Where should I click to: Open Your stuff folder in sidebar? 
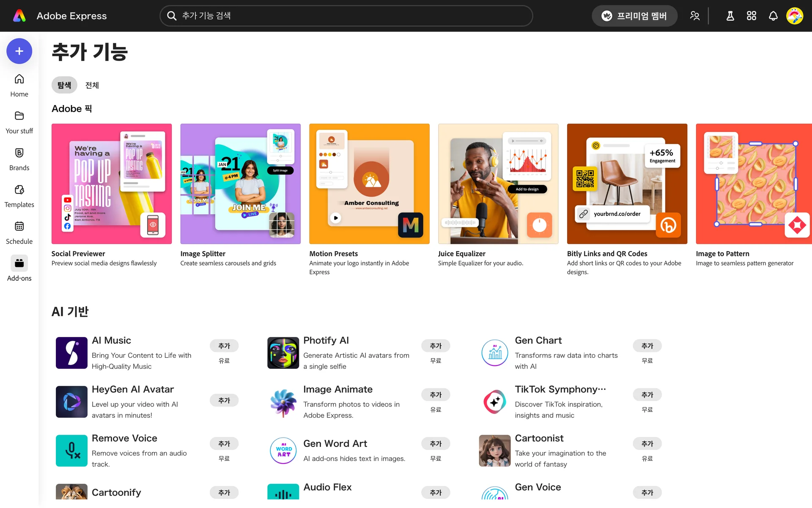point(19,122)
